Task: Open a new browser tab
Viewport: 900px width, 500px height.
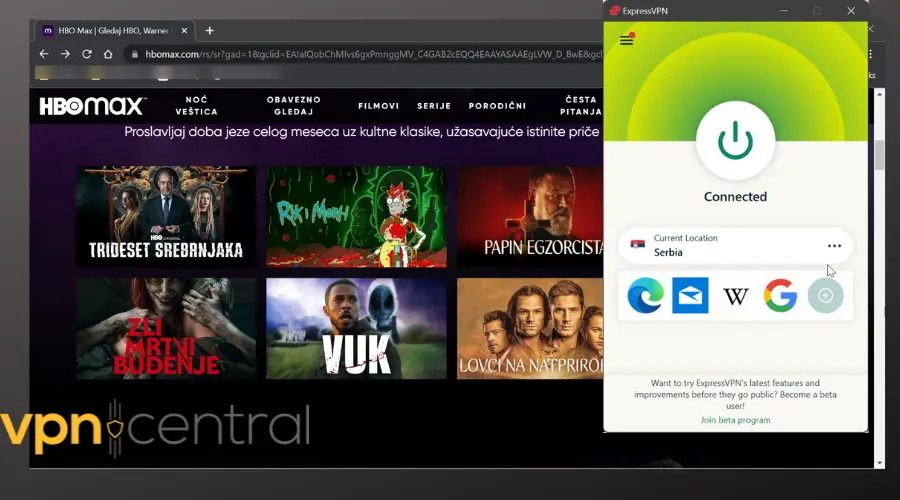Action: (210, 30)
